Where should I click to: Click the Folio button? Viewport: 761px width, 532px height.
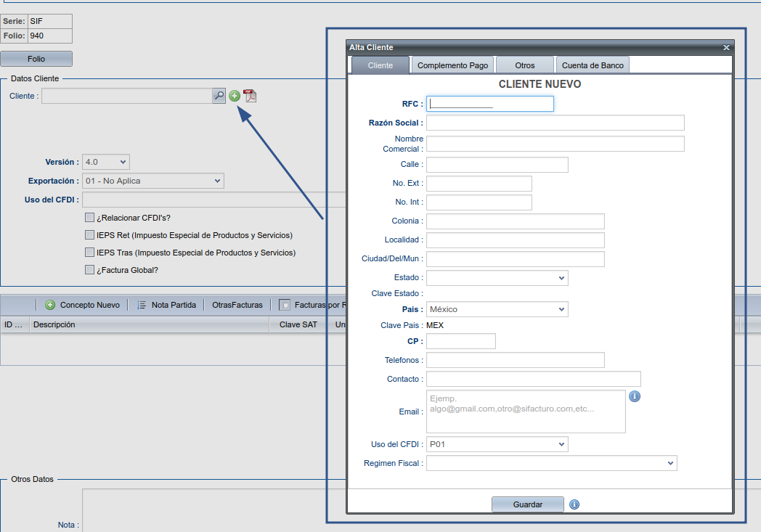(36, 59)
